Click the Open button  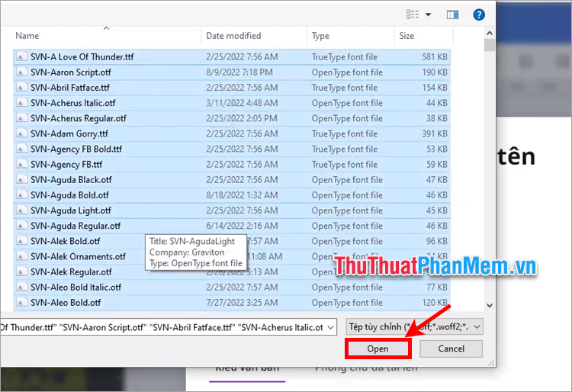378,349
